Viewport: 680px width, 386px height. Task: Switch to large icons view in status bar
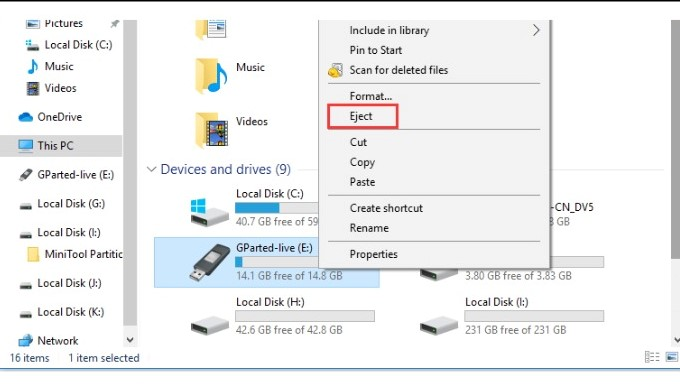[x=671, y=357]
